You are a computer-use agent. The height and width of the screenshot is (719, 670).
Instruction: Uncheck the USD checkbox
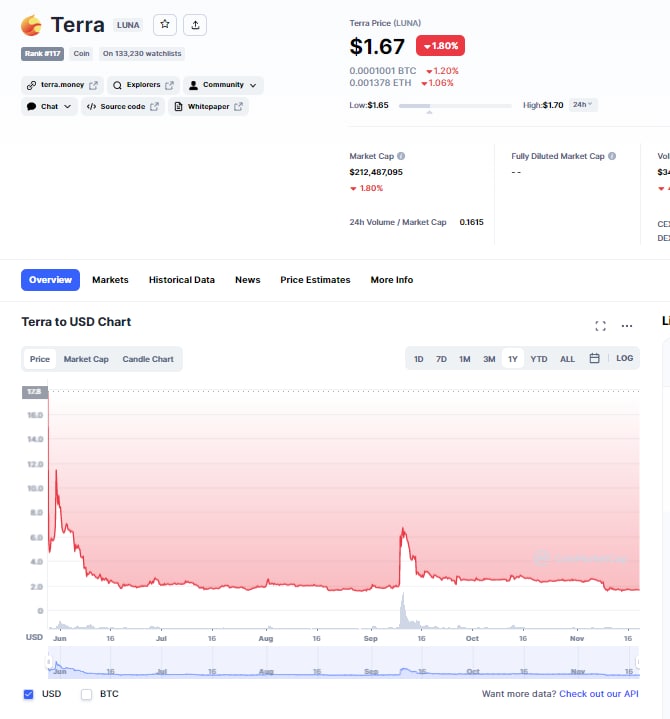point(28,694)
